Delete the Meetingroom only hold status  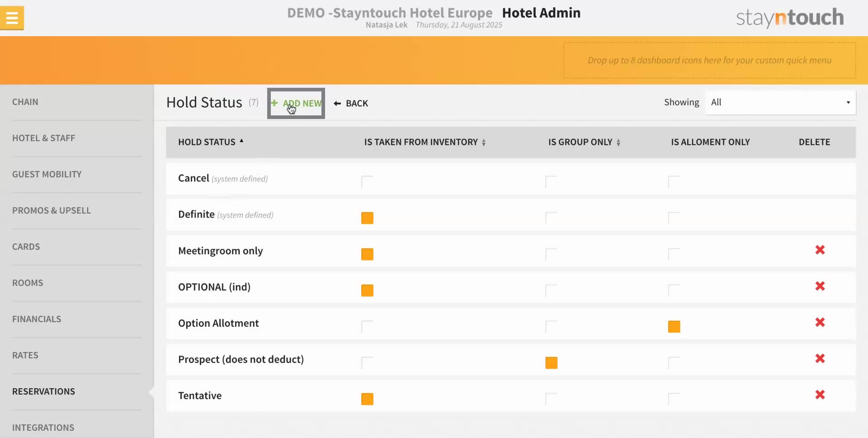820,250
